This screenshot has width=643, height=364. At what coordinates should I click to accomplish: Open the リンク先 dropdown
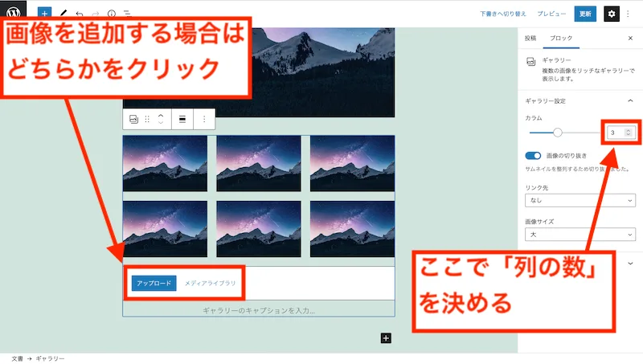pos(580,200)
